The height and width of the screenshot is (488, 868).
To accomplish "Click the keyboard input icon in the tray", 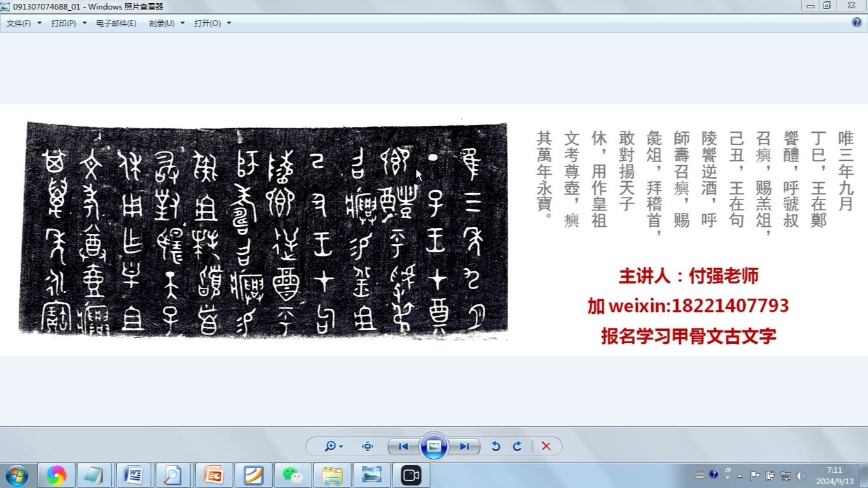I will click(x=699, y=475).
